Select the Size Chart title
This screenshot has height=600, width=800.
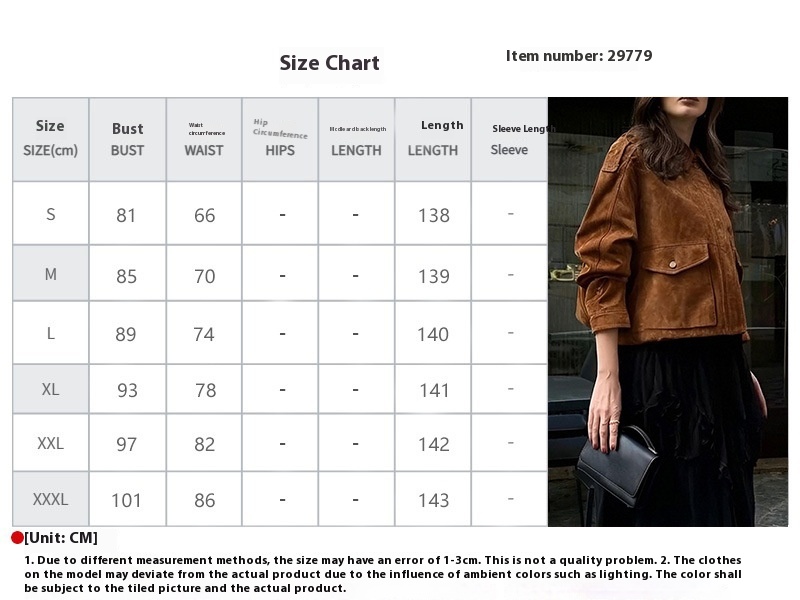[330, 63]
